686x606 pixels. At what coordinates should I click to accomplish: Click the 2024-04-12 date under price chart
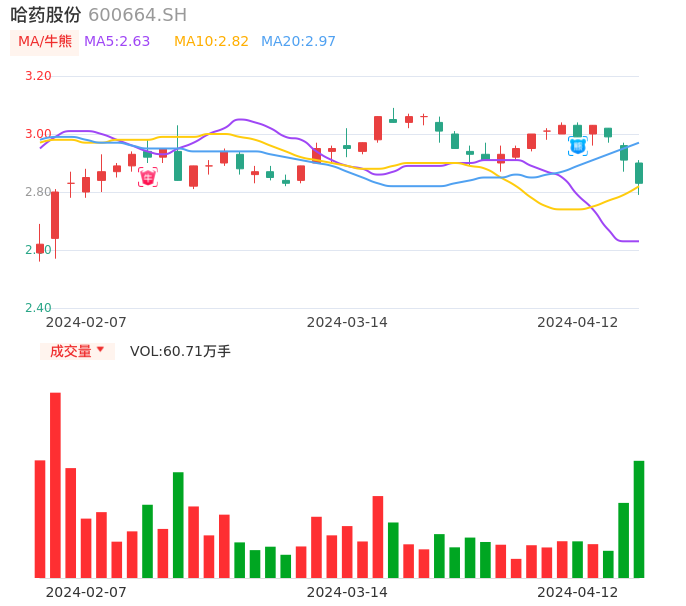pos(578,323)
